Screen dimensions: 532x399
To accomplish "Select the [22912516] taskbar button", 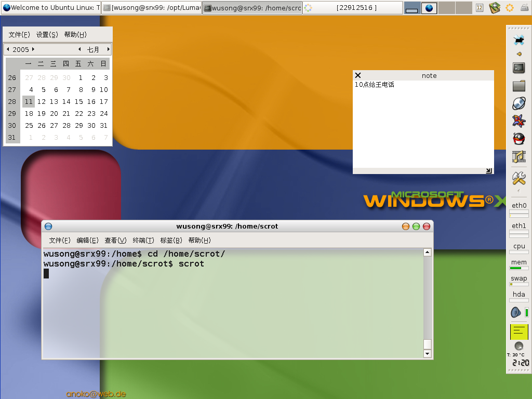I will click(353, 7).
